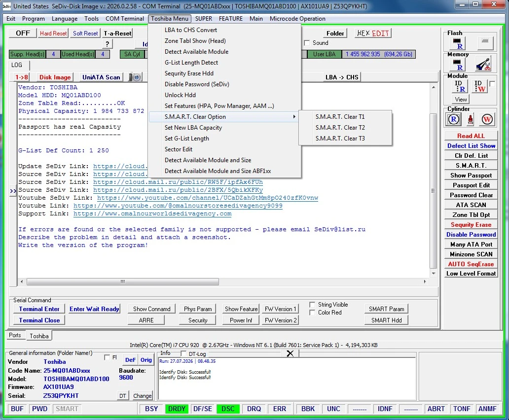Select S.M.A.R.T. Clear T2
The image size is (509, 420).
click(x=345, y=128)
